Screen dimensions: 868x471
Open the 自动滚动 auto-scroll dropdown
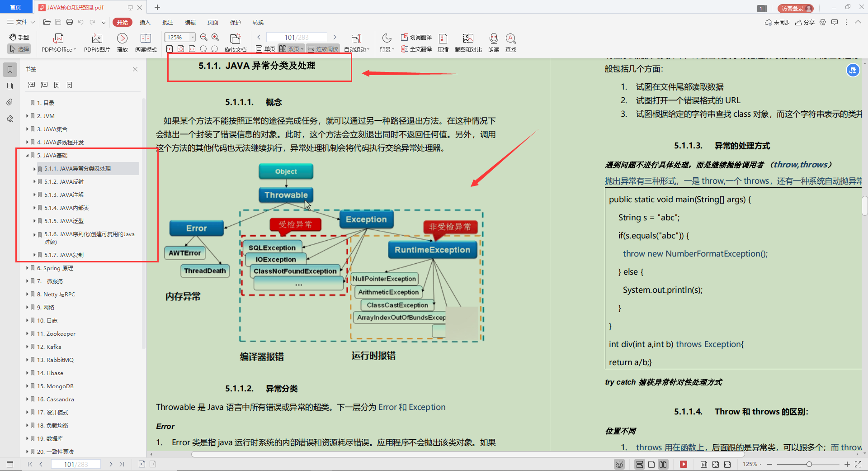[x=357, y=48]
